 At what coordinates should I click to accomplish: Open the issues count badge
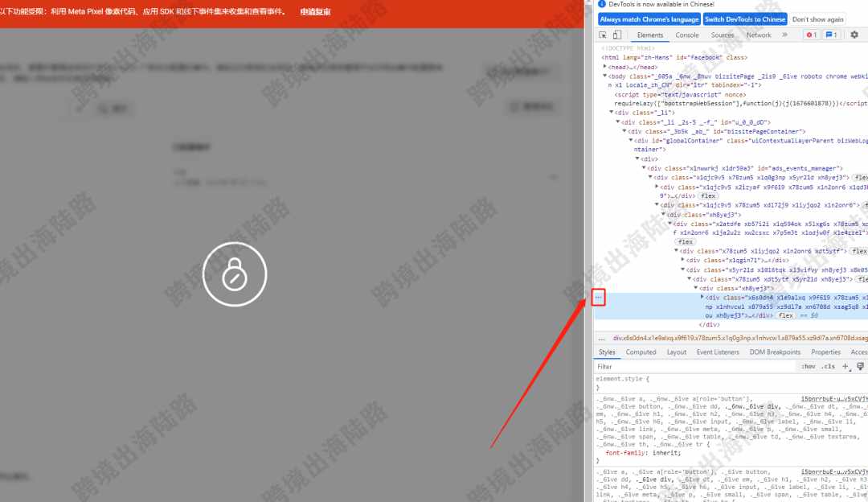click(832, 35)
